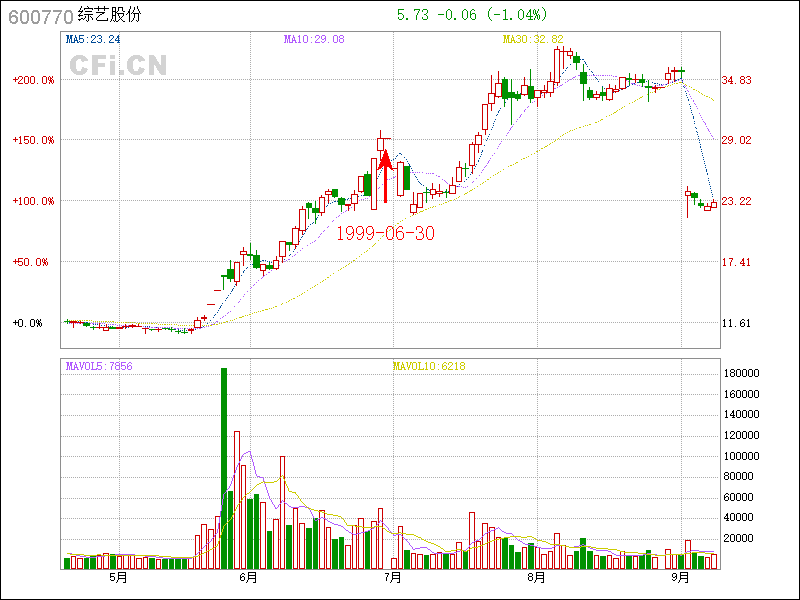This screenshot has width=800, height=600.
Task: Click the MAVOL5:7856 volume label
Action: (x=100, y=366)
